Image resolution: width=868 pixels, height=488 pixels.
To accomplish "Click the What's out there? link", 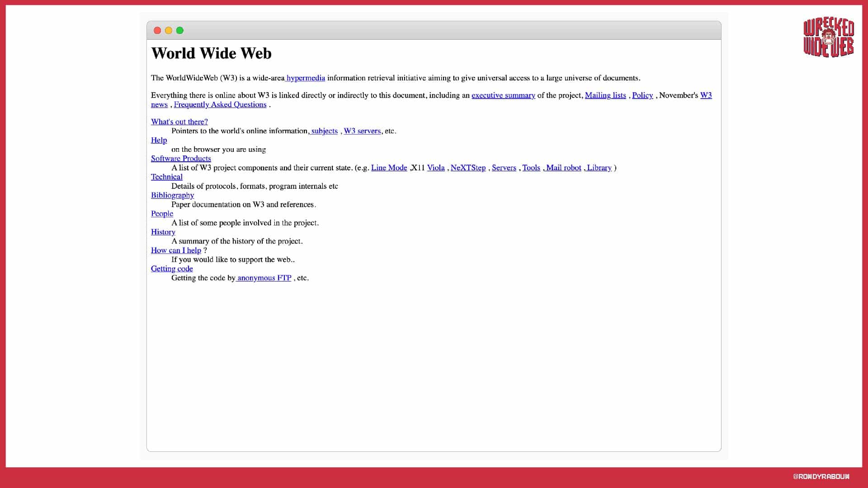I will coord(179,122).
